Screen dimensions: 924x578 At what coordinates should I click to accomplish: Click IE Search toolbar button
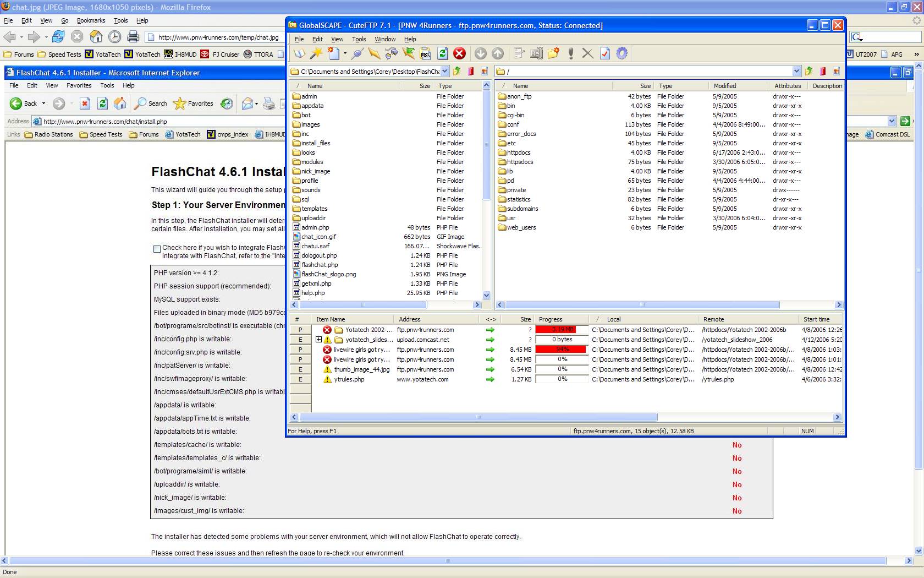point(151,103)
